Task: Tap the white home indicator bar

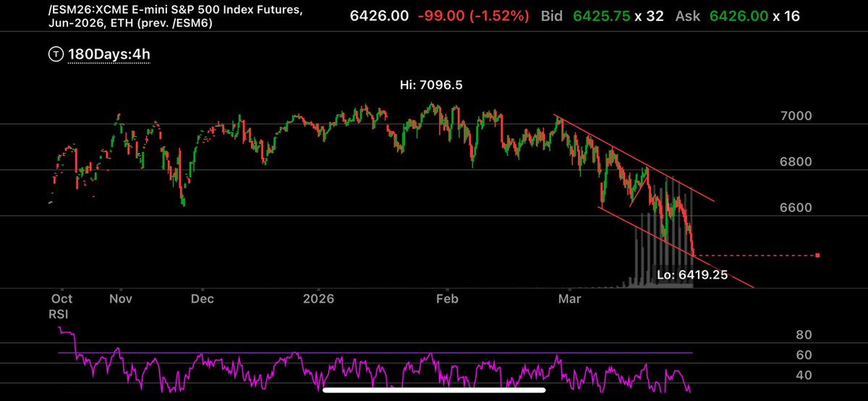Action: click(434, 392)
